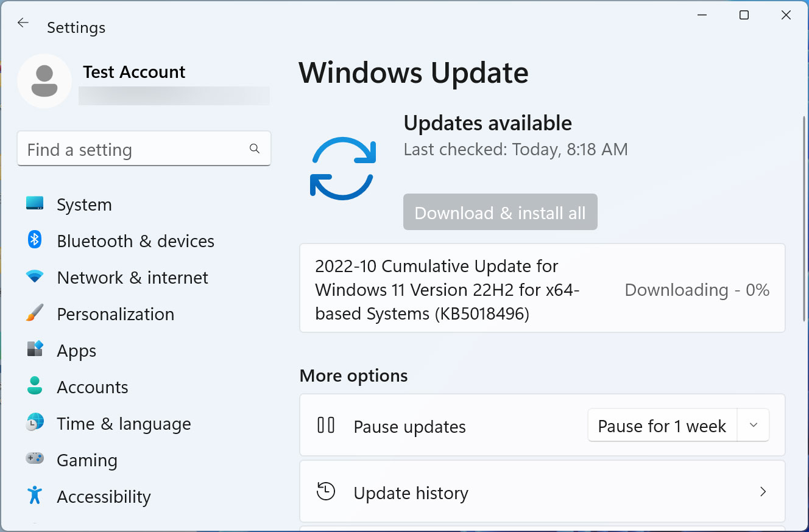The height and width of the screenshot is (532, 809).
Task: Click the KB5018496 cumulative update entry
Action: pos(542,289)
